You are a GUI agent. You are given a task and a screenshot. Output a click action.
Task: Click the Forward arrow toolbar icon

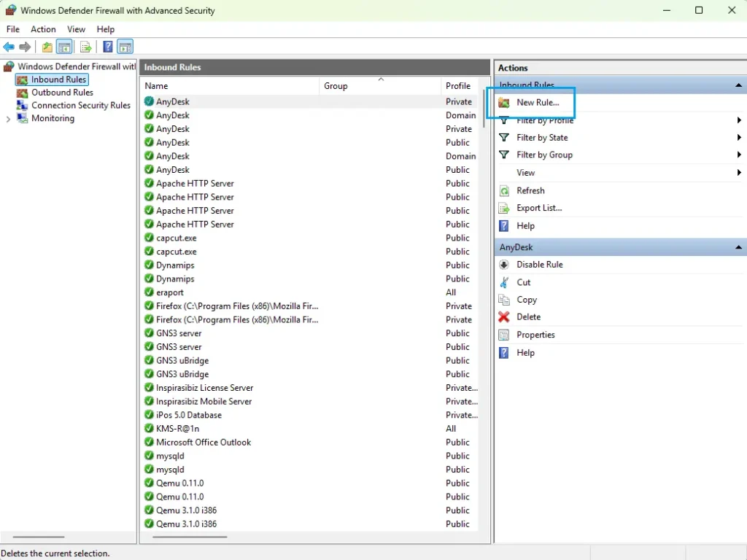tap(25, 47)
